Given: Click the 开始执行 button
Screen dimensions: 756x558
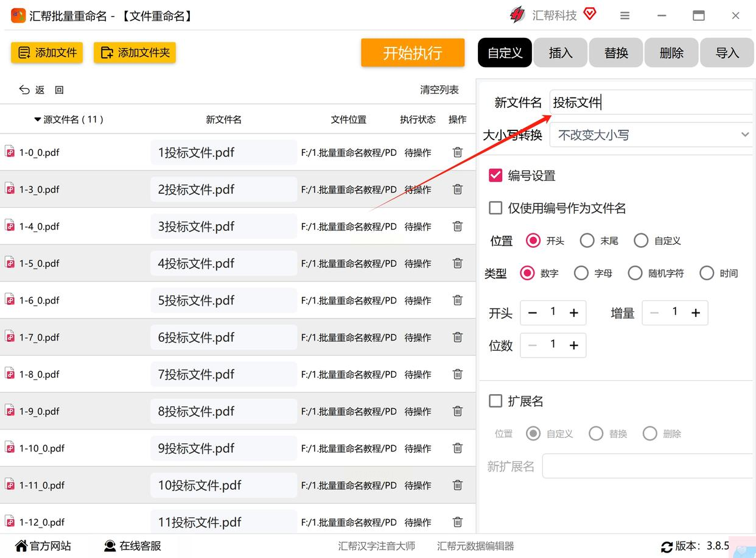Looking at the screenshot, I should click(413, 52).
